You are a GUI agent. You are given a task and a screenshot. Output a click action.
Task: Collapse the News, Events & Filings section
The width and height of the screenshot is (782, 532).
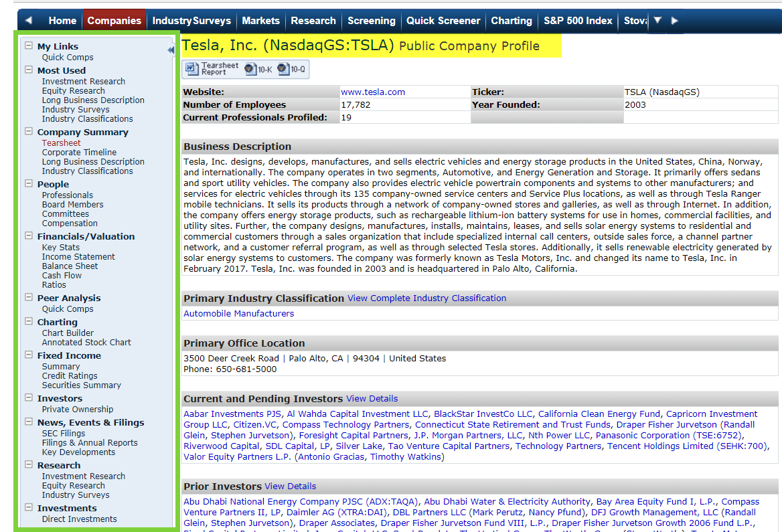[29, 422]
